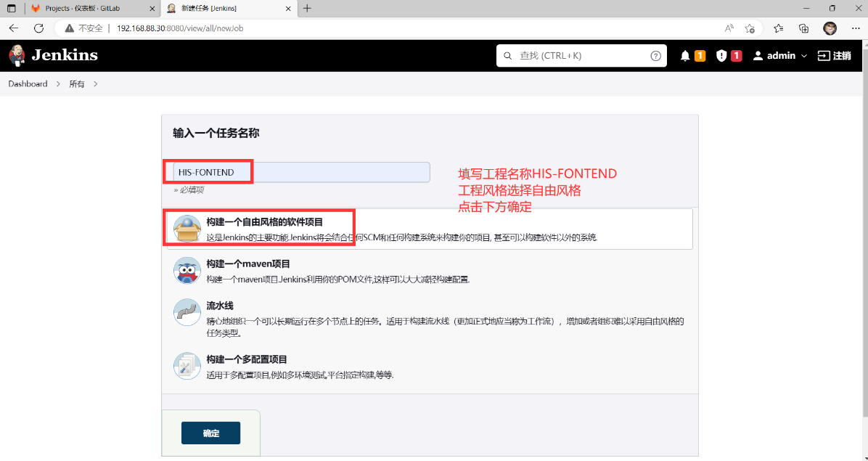Select the pipeline pipe icon
This screenshot has width=868, height=461.
point(187,312)
